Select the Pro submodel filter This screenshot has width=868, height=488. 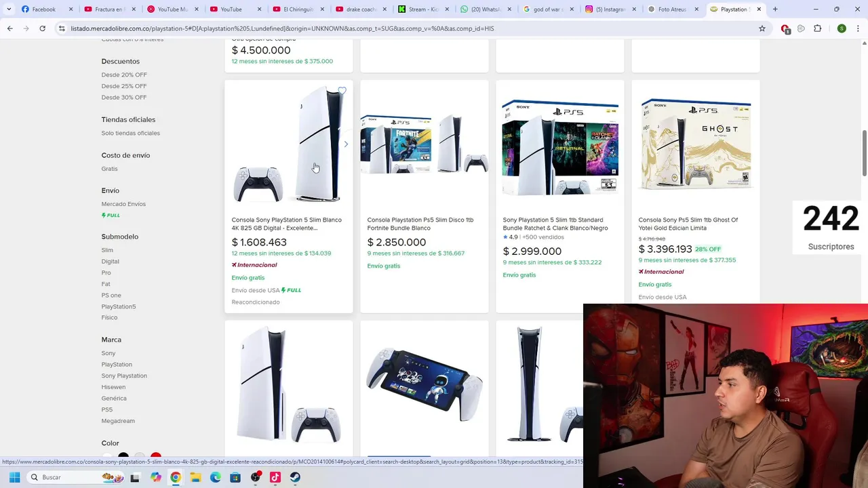[106, 272]
